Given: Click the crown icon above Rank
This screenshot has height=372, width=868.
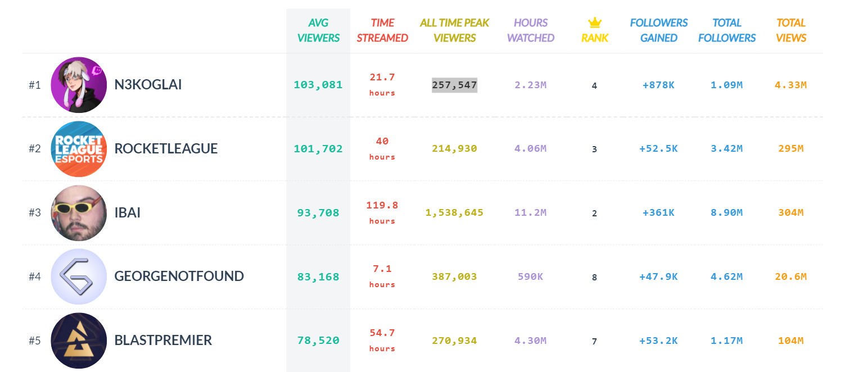Looking at the screenshot, I should pyautogui.click(x=595, y=23).
